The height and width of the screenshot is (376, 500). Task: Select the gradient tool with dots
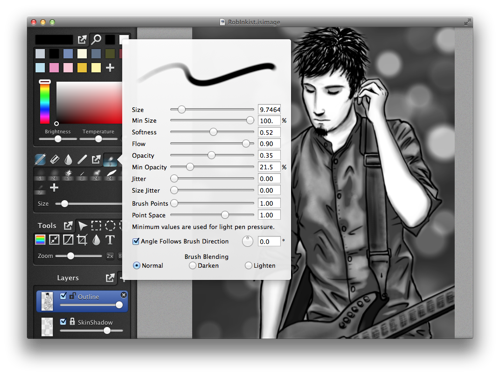click(x=54, y=240)
